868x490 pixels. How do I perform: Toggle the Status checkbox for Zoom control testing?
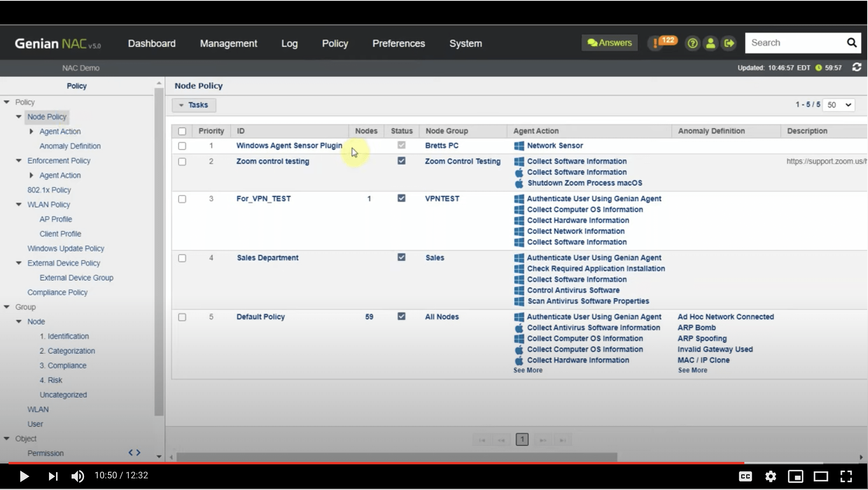tap(401, 161)
